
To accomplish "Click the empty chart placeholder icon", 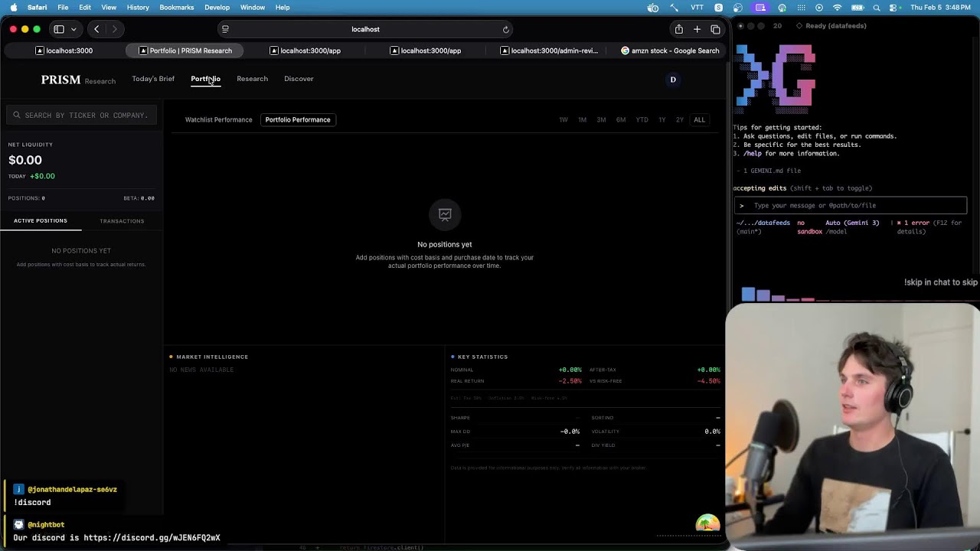I will (x=445, y=215).
